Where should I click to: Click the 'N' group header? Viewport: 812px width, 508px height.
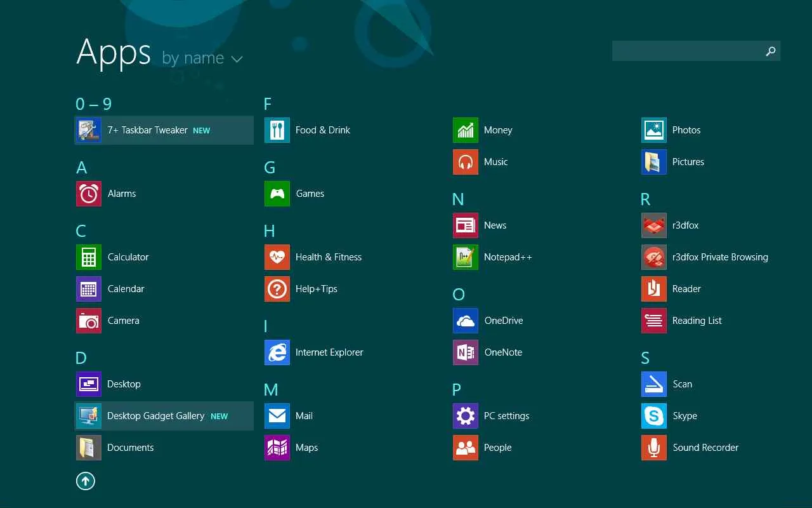[x=458, y=199]
